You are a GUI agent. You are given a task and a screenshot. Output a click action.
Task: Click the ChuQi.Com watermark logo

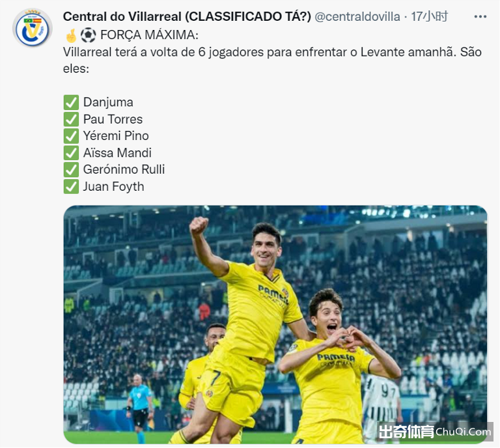pyautogui.click(x=435, y=432)
